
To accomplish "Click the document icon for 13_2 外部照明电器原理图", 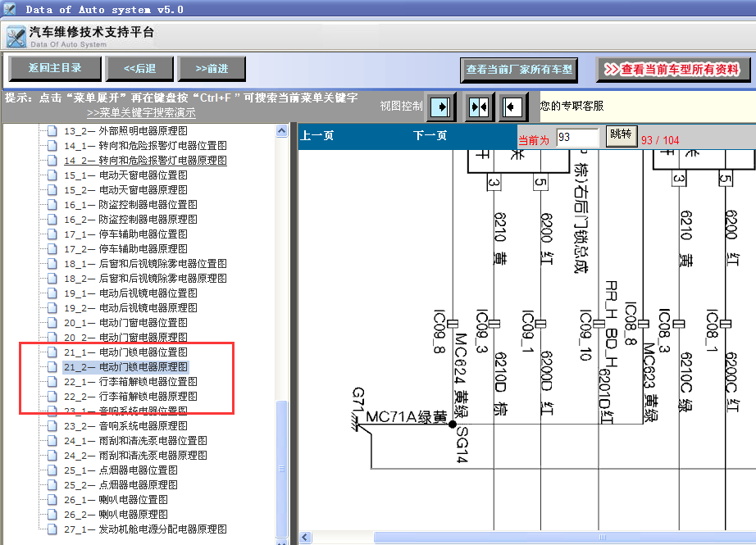I will (x=52, y=130).
